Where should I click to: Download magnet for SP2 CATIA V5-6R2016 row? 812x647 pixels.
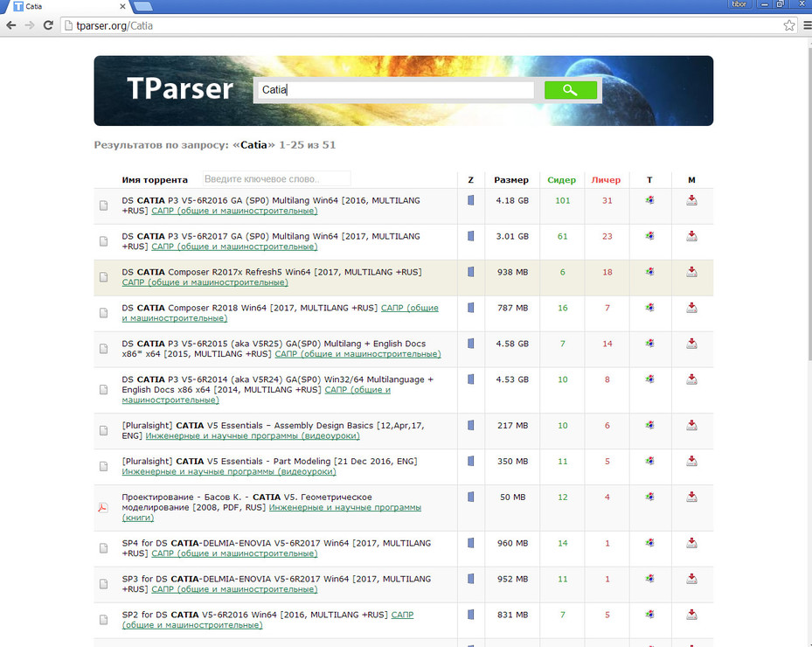click(x=691, y=614)
